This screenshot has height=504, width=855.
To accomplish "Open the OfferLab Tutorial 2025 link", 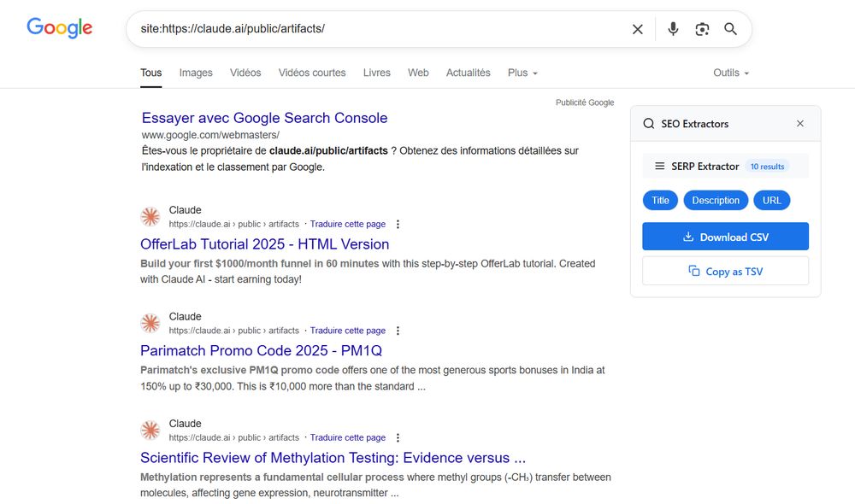I will pyautogui.click(x=264, y=244).
